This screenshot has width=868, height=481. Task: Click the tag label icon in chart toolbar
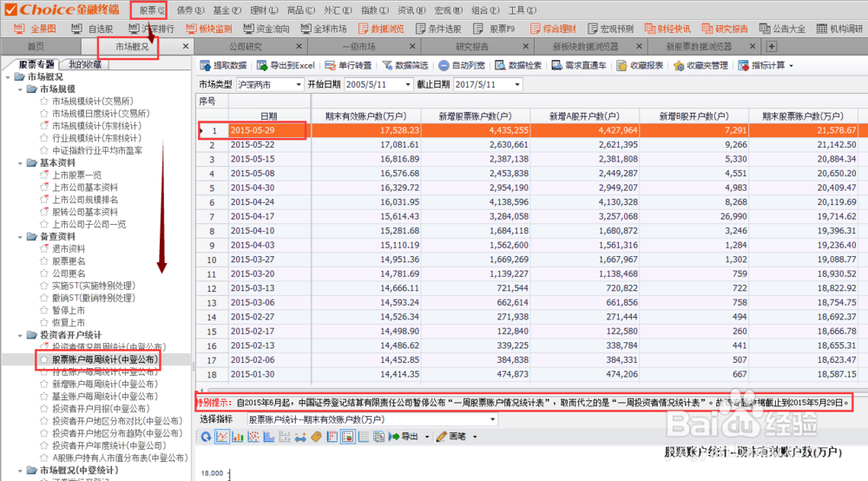(x=316, y=437)
